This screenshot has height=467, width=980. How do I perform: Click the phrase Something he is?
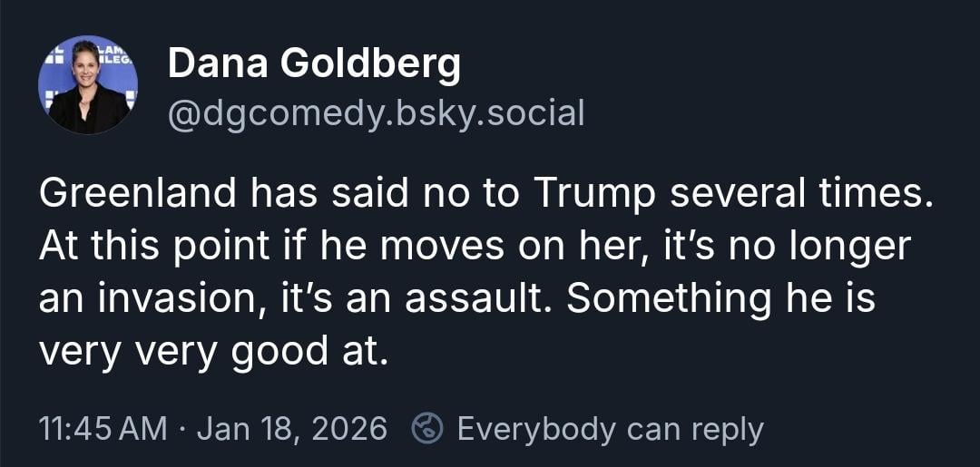click(720, 299)
